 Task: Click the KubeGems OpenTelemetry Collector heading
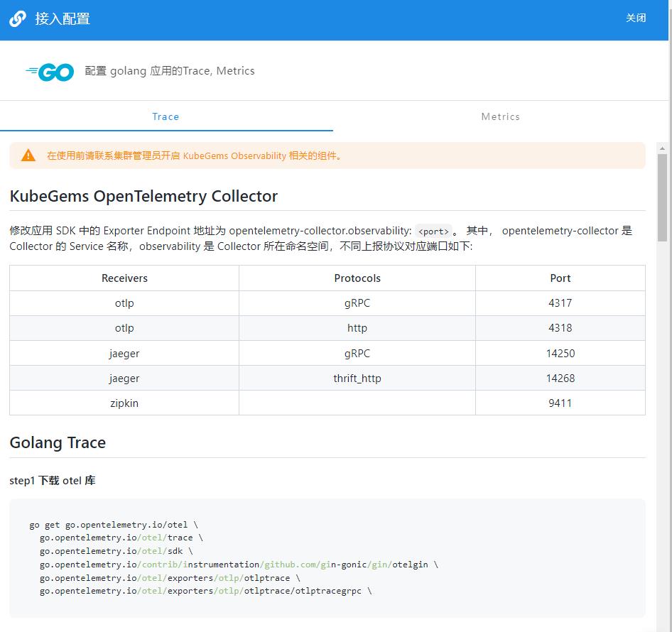143,196
